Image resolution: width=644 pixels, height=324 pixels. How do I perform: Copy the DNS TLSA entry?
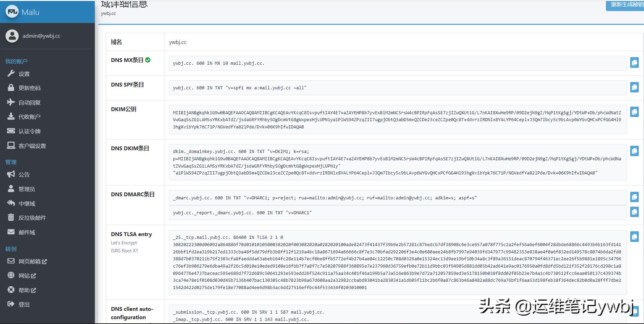click(x=635, y=237)
